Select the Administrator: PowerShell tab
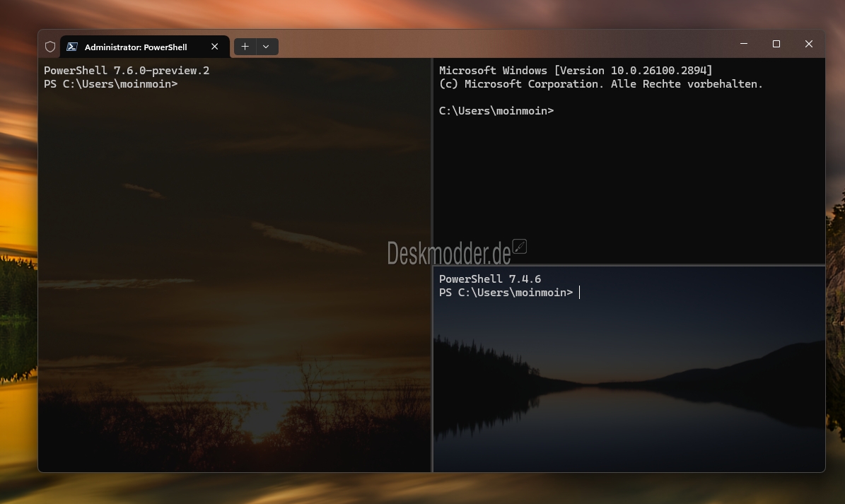 (x=145, y=47)
